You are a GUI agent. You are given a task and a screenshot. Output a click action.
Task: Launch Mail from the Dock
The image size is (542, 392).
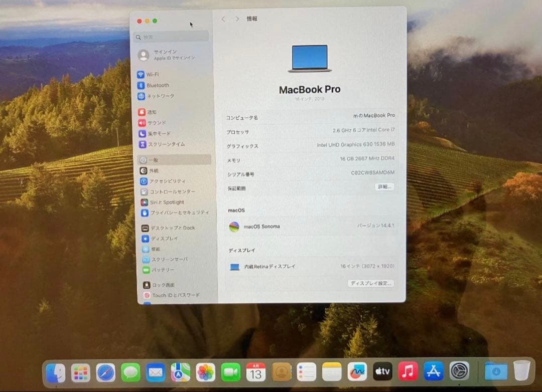click(156, 372)
